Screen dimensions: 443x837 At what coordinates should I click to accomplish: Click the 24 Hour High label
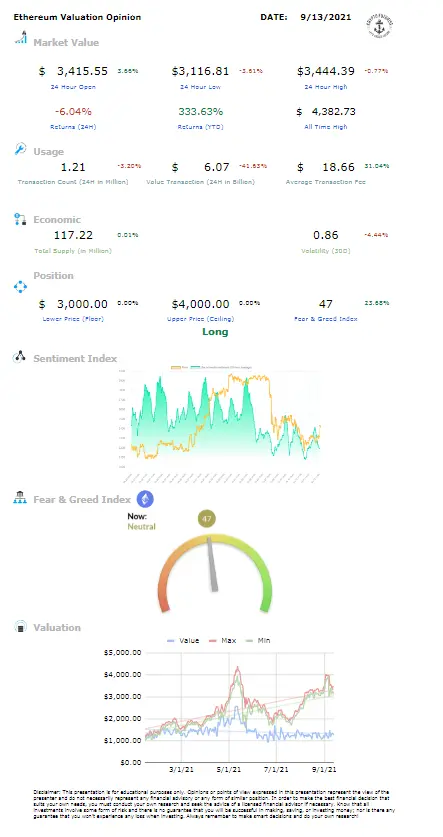[x=326, y=86]
